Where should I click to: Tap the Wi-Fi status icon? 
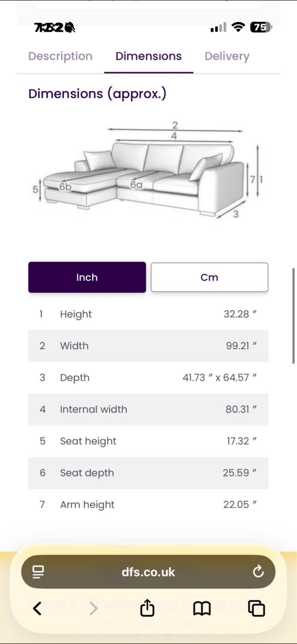pyautogui.click(x=238, y=27)
